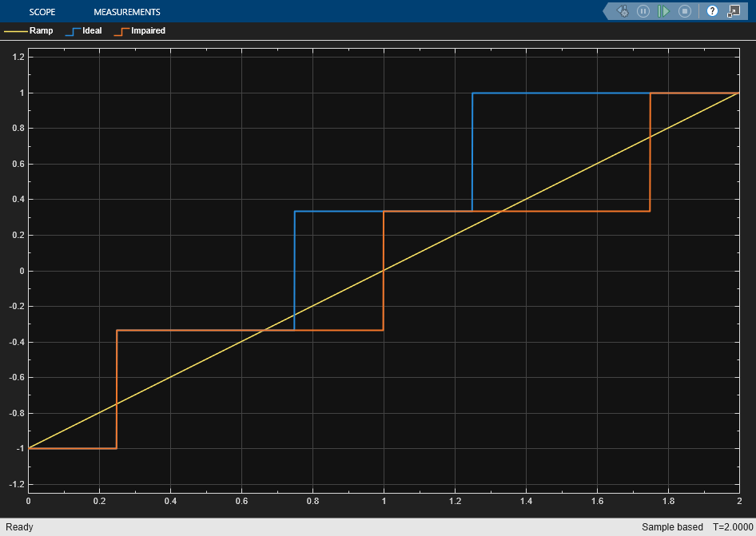Open the Measurements tab

(126, 12)
